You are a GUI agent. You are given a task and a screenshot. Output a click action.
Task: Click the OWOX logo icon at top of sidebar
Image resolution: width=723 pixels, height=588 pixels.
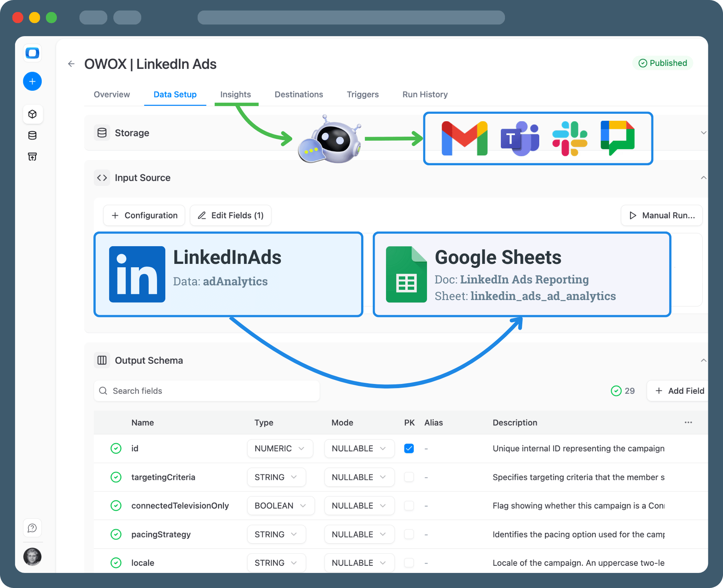point(32,53)
